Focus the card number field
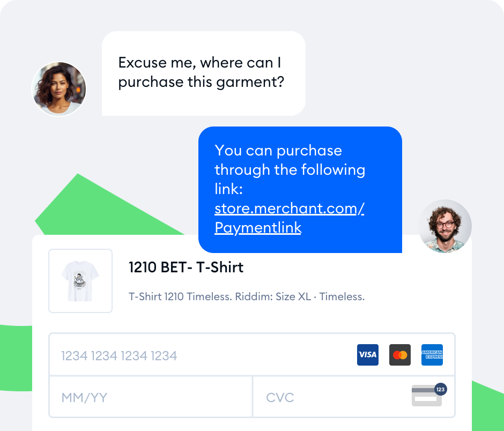 point(204,355)
